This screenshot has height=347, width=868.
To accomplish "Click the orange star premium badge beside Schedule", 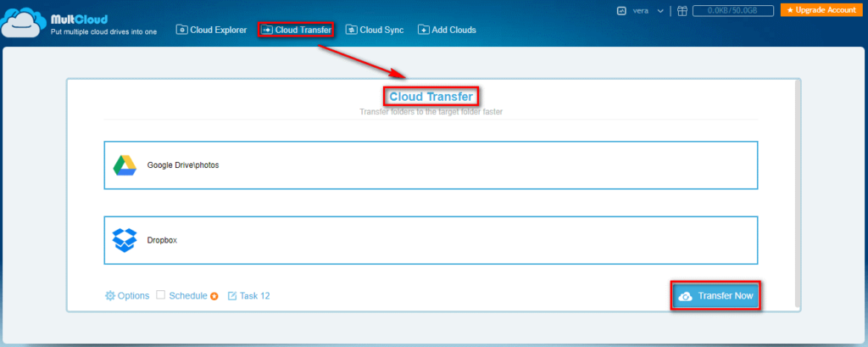I will pyautogui.click(x=214, y=297).
